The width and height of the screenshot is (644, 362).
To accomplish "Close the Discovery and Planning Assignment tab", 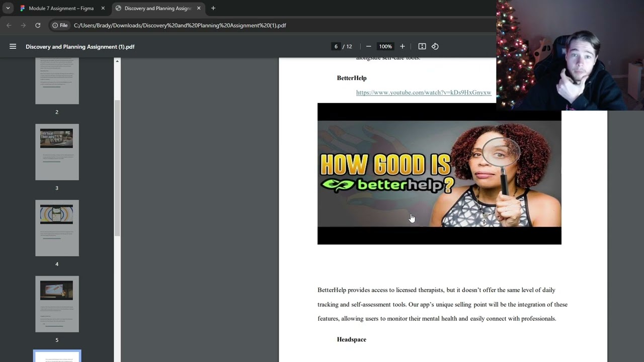I will [198, 8].
